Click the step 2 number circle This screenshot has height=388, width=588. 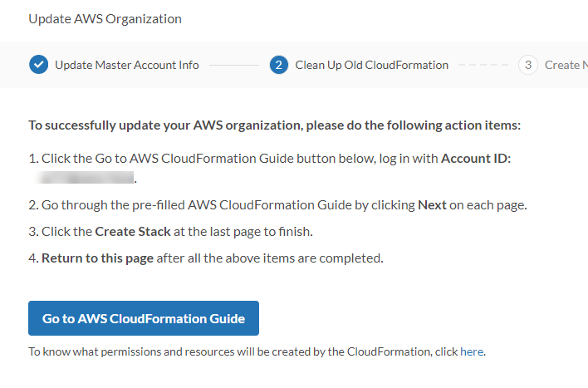pyautogui.click(x=279, y=65)
